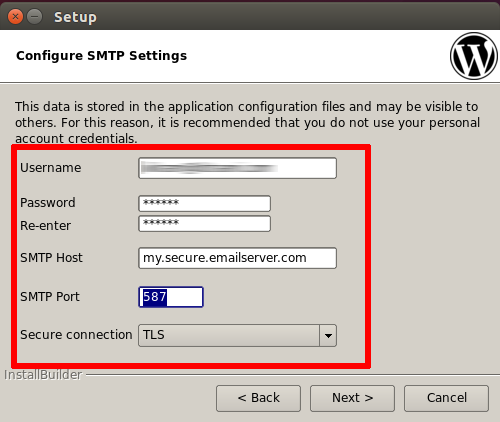Go to the Next step
This screenshot has width=500, height=422.
point(352,398)
